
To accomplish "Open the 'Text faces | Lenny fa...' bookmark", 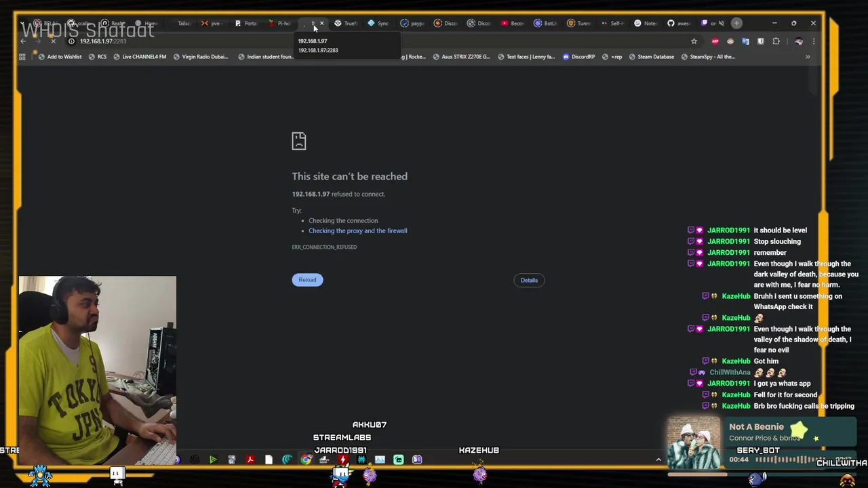I will (526, 57).
